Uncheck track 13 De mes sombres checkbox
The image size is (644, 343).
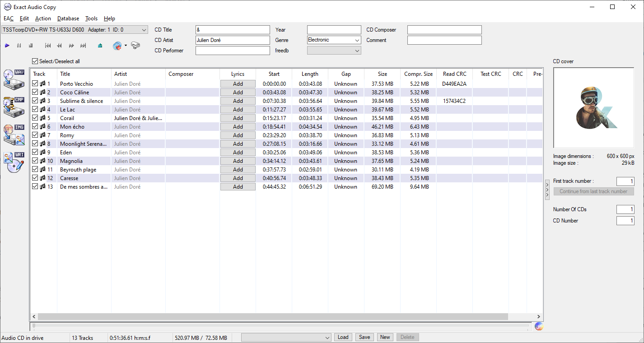35,186
